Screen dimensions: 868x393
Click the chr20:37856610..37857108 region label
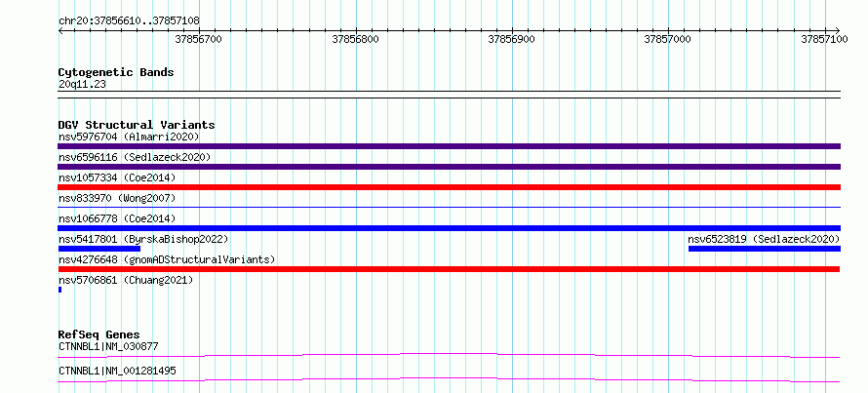coord(129,20)
